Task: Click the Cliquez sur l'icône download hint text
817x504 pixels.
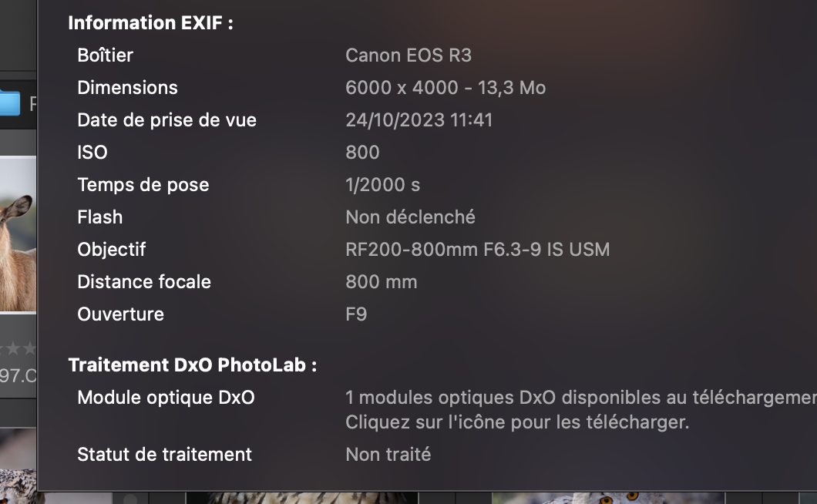Action: click(x=516, y=422)
